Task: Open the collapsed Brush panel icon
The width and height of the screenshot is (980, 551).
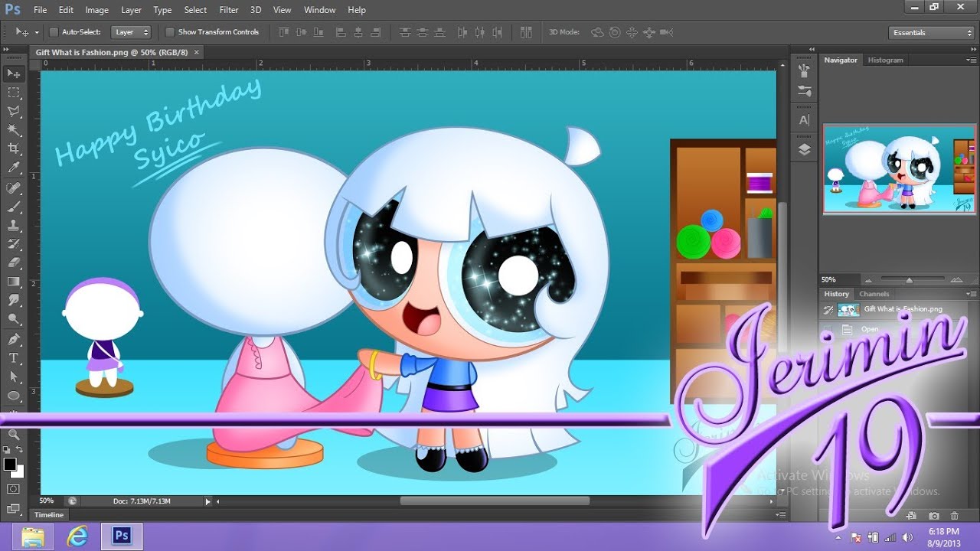Action: pos(804,70)
